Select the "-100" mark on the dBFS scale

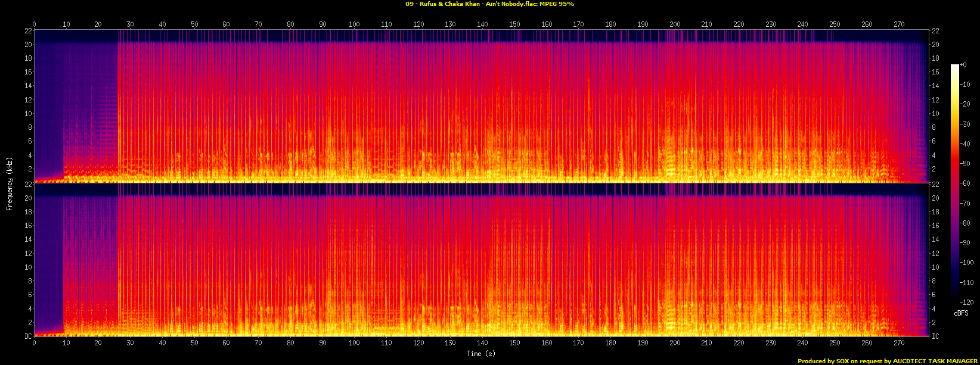967,263
